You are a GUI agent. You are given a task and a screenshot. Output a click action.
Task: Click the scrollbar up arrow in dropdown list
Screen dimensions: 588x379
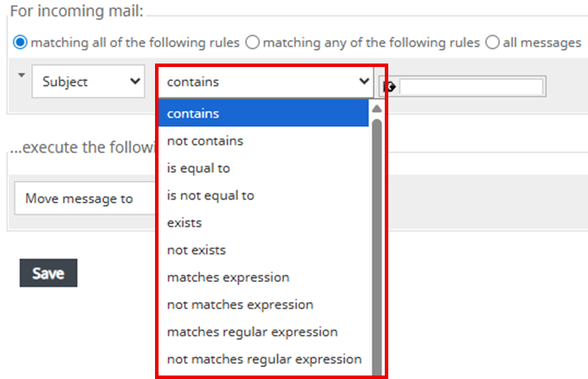pos(377,109)
